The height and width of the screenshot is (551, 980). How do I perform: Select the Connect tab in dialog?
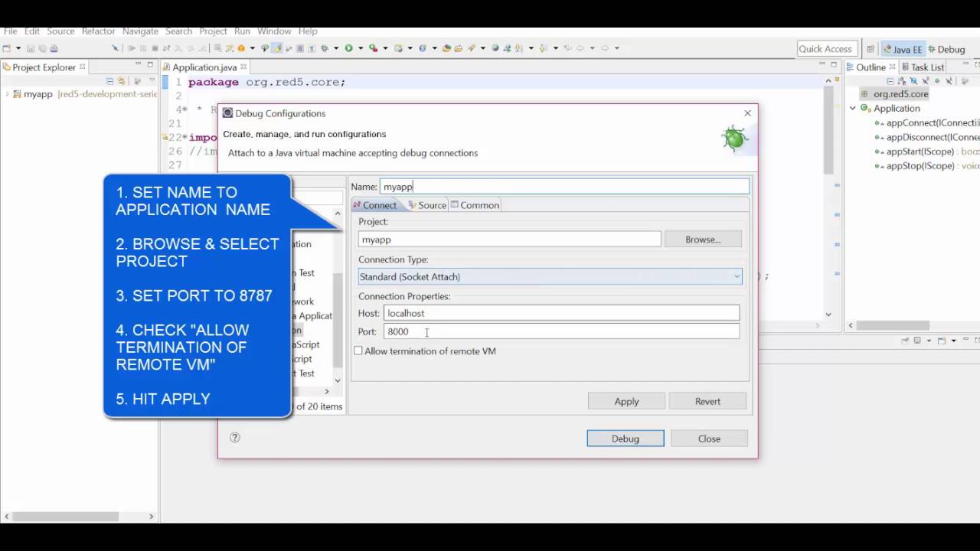click(x=375, y=205)
